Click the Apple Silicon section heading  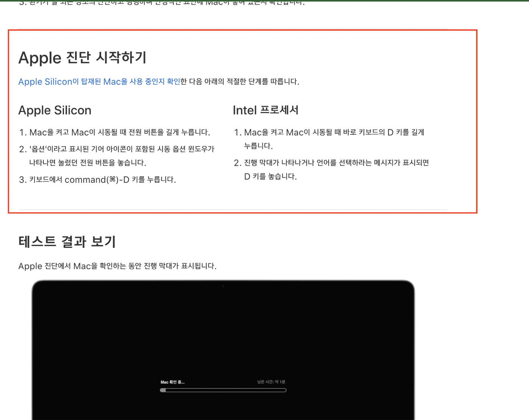point(55,110)
